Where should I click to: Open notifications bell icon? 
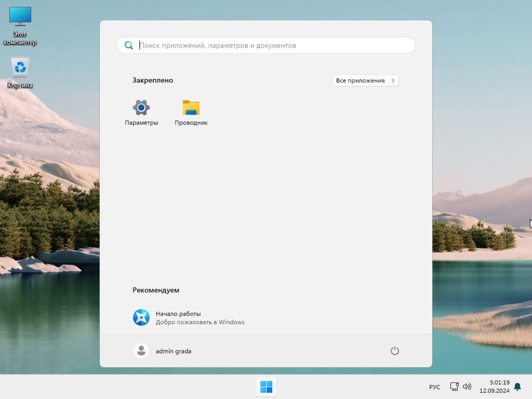point(517,387)
